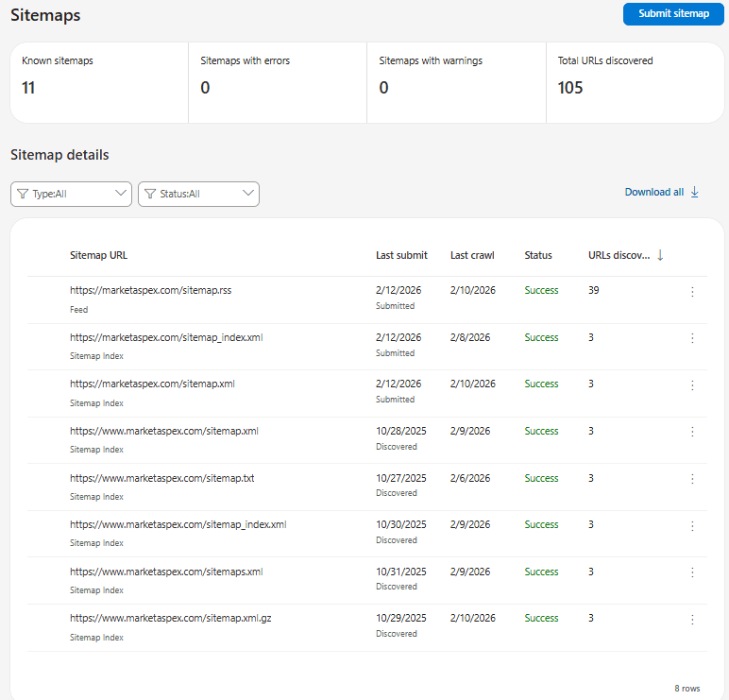Select https://marketaspex.com/sitemap.xml URL
Viewport: 729px width, 700px height.
coord(152,384)
